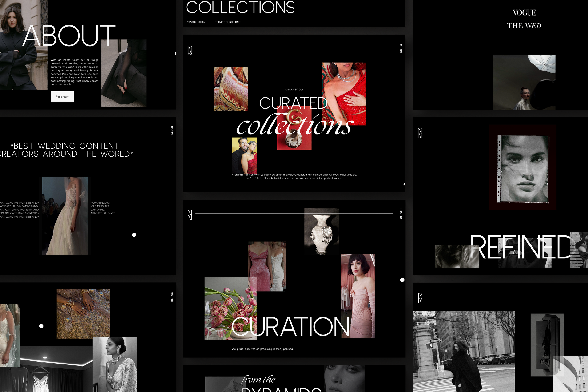Image resolution: width=588 pixels, height=392 pixels.
Task: Click white dot beside the wedding gown photo
Action: tap(134, 234)
